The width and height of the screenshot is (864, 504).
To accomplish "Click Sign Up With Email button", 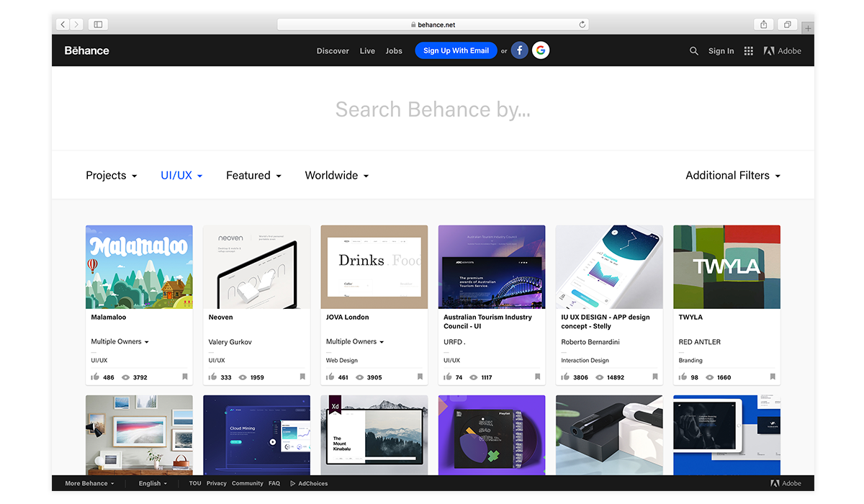I will click(456, 50).
